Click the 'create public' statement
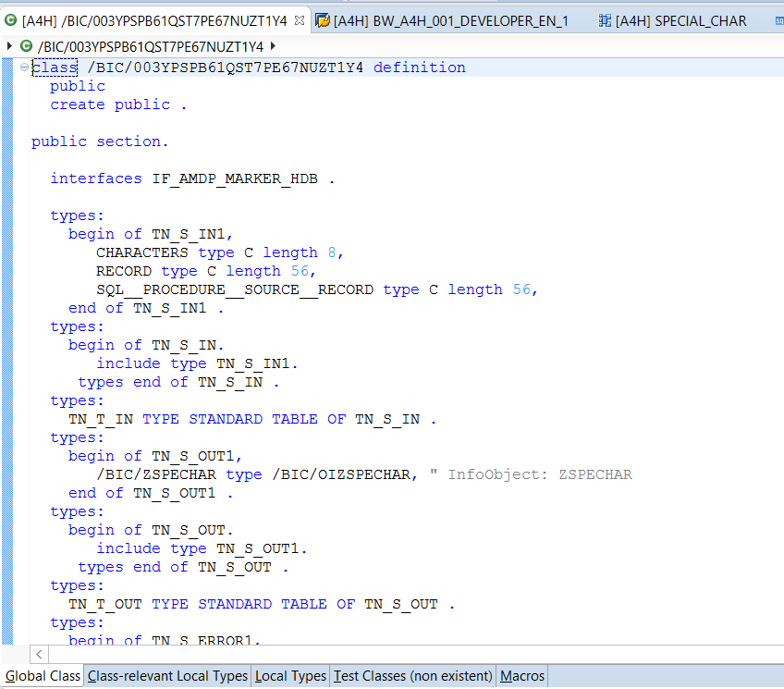Screen dimensions: 784x689 point(118,105)
